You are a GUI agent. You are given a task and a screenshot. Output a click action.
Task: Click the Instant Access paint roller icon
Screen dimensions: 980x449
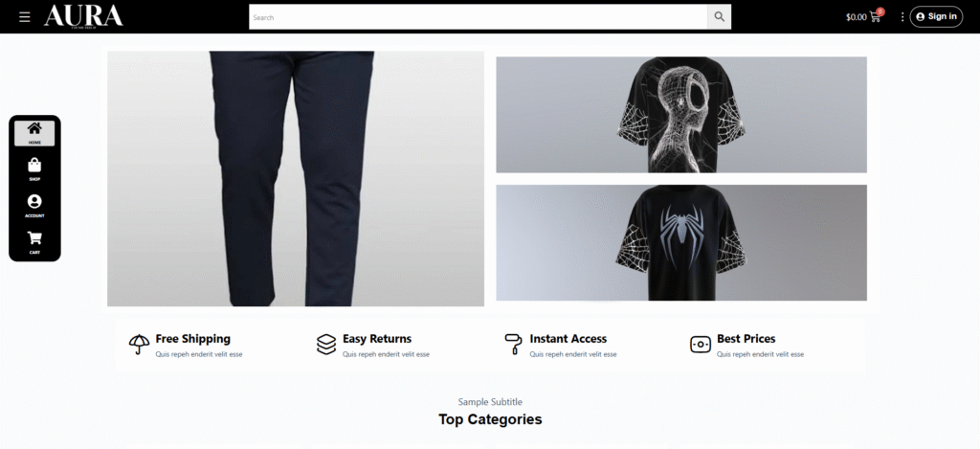[513, 344]
